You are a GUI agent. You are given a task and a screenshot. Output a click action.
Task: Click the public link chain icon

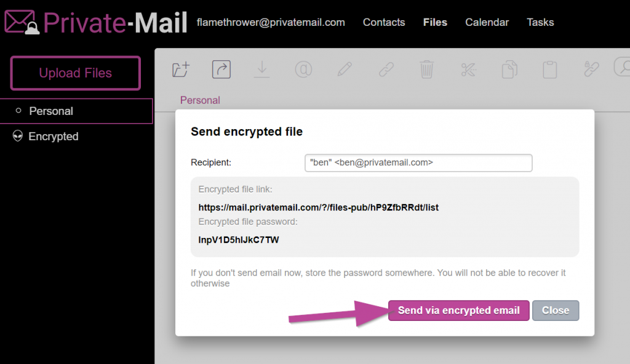pos(386,69)
